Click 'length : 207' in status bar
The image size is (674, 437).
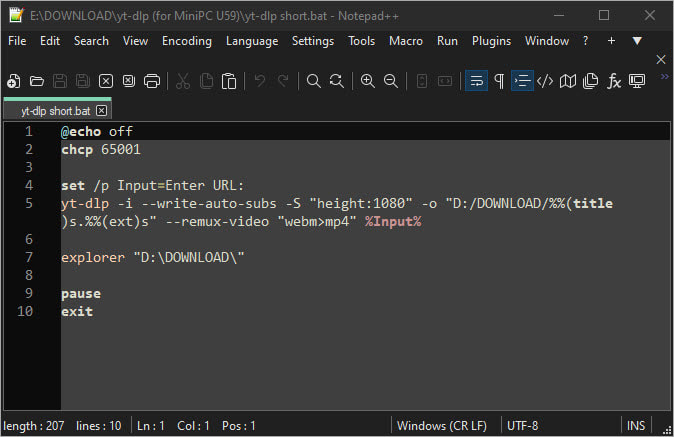34,426
